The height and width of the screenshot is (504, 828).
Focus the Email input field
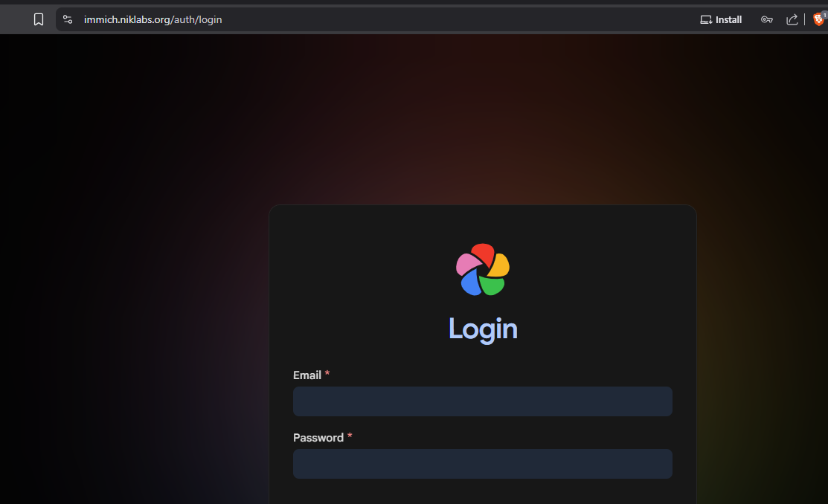483,401
